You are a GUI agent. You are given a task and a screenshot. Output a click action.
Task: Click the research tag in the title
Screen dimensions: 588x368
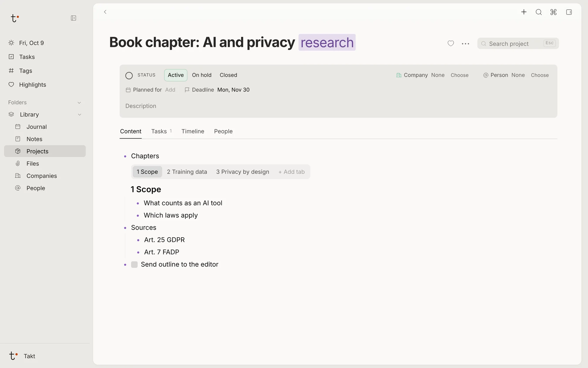[327, 42]
